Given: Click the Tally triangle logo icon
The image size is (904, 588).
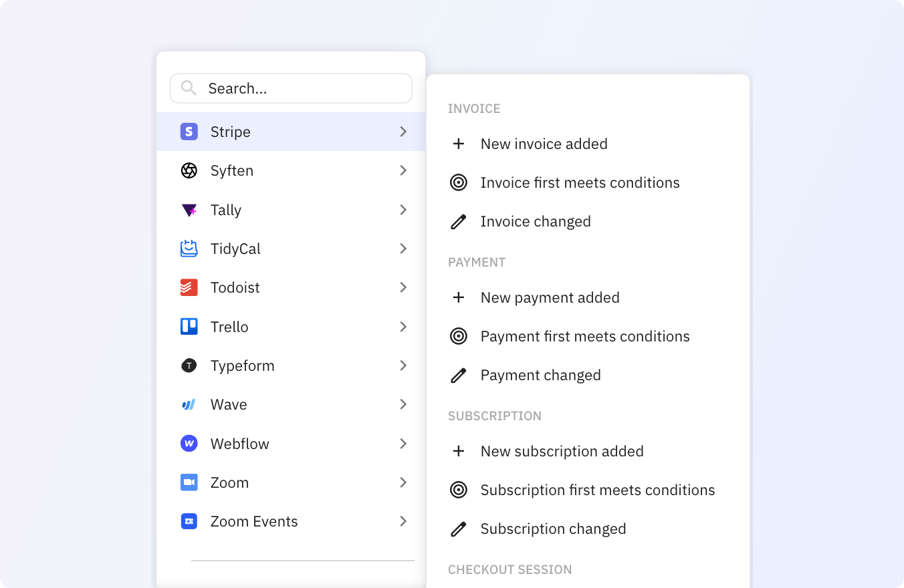Looking at the screenshot, I should 189,210.
